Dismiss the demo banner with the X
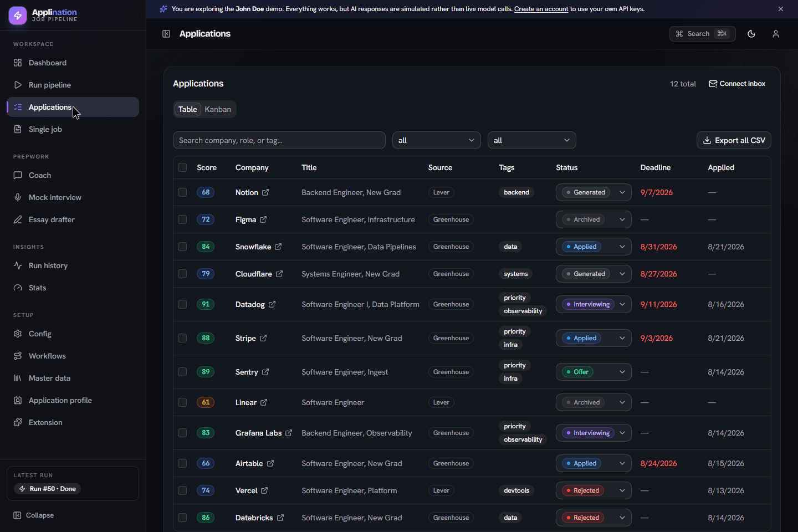 (781, 9)
